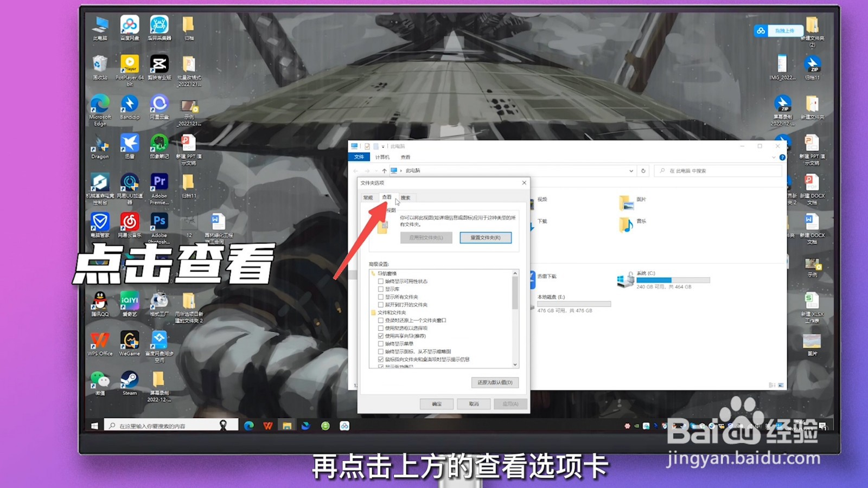Click the Explorer help question-mark icon
The height and width of the screenshot is (488, 868).
pos(782,157)
